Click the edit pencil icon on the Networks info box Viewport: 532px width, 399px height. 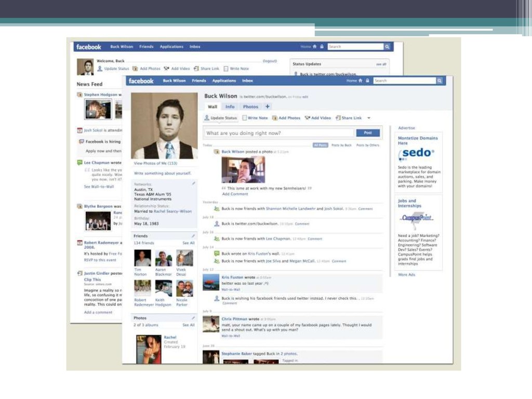[193, 183]
